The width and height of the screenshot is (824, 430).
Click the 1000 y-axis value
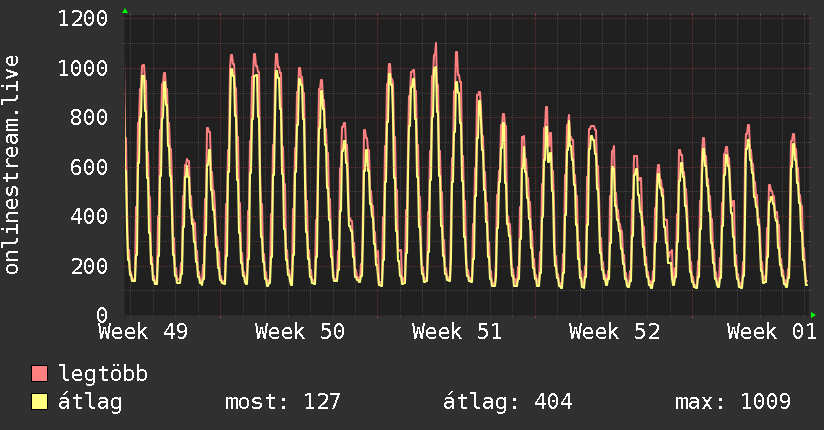[x=83, y=68]
